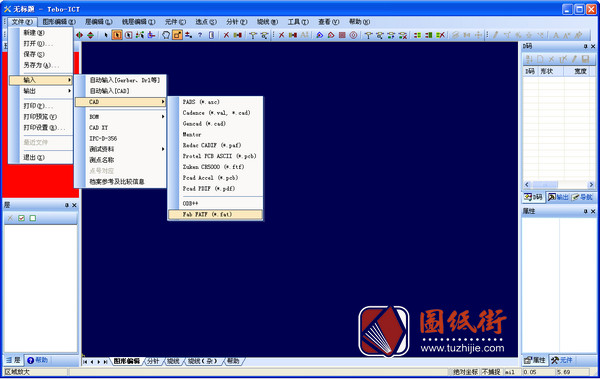This screenshot has height=379, width=600.
Task: Switch to 图形编辑 bottom tab
Action: pyautogui.click(x=127, y=361)
